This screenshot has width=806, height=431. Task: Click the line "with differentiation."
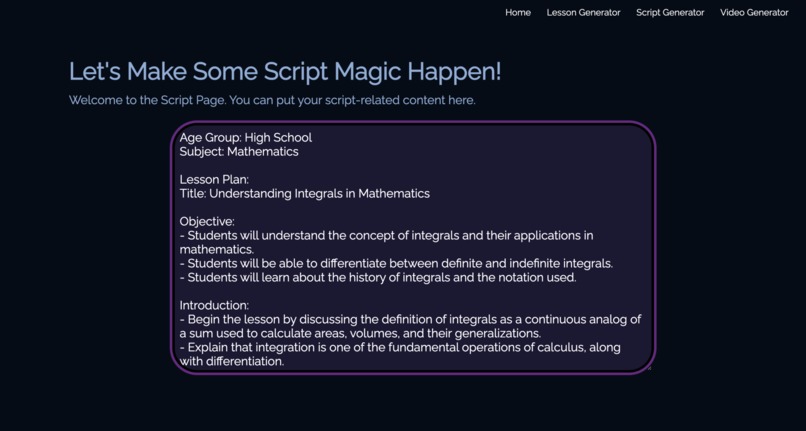tap(232, 362)
